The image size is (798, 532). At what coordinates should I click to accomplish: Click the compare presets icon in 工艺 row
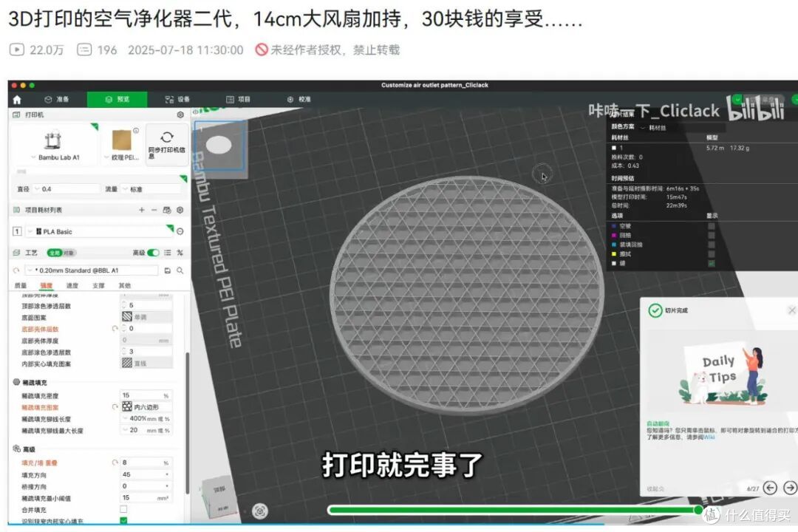pos(180,253)
